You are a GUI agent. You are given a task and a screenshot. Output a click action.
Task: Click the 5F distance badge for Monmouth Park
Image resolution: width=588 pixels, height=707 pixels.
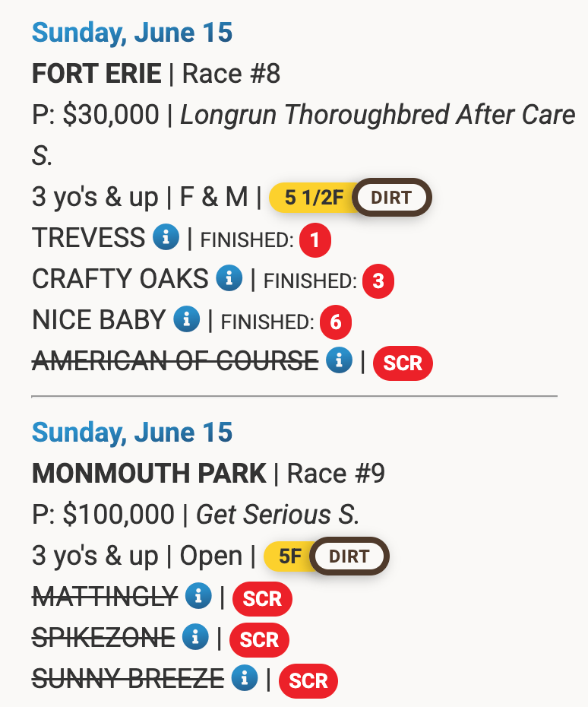(289, 556)
